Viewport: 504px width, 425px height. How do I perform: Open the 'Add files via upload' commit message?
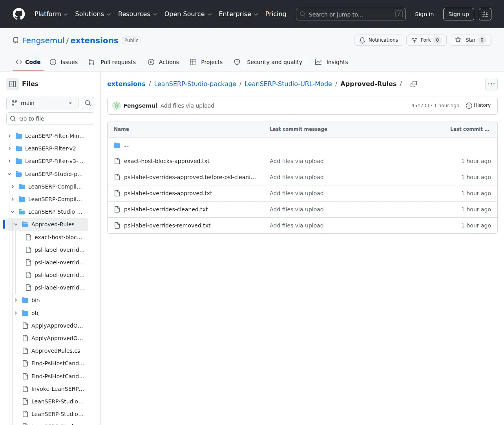pos(187,106)
